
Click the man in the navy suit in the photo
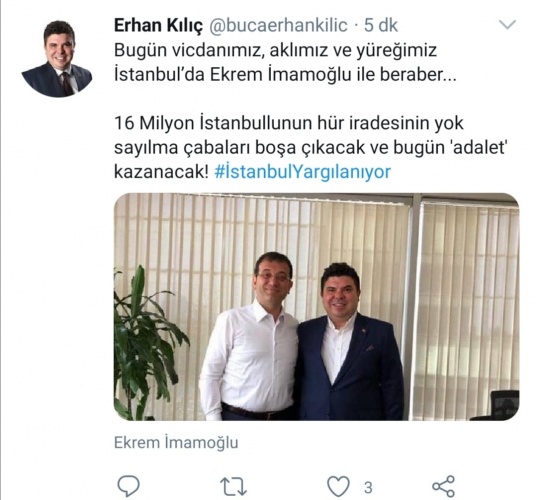349,342
